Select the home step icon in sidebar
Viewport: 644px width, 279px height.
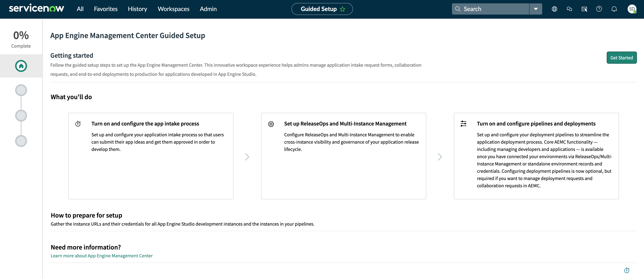(21, 66)
